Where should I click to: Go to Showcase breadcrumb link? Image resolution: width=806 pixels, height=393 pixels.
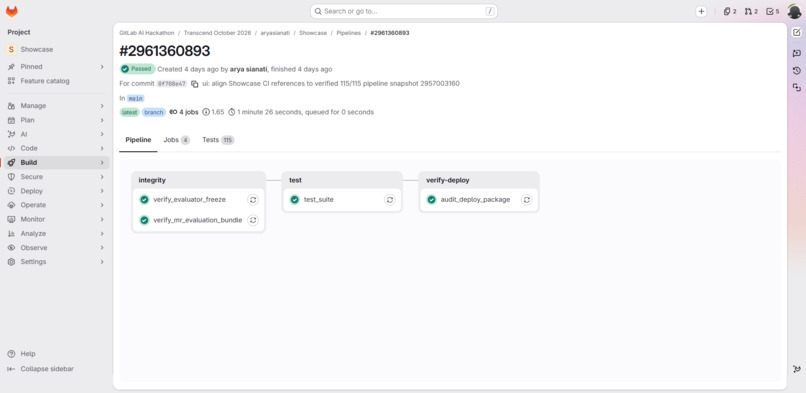point(313,33)
